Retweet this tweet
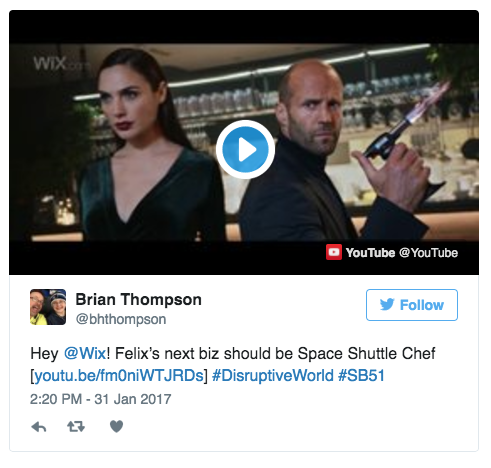 [x=76, y=426]
